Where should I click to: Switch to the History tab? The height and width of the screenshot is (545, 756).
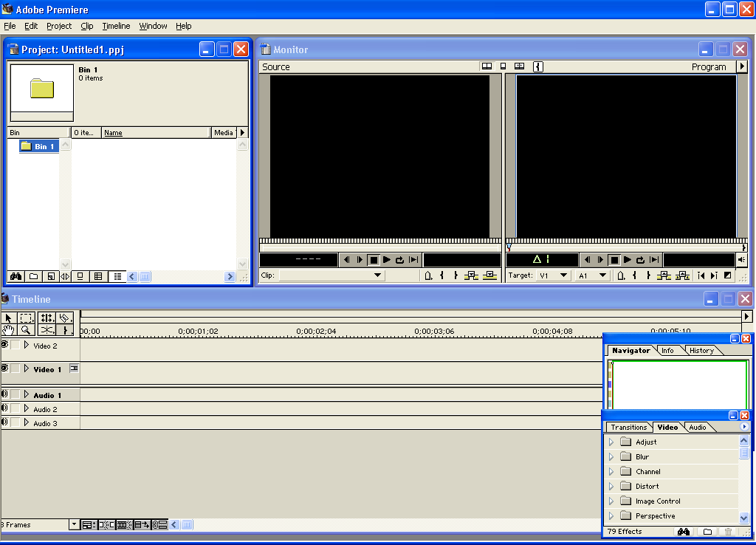701,351
